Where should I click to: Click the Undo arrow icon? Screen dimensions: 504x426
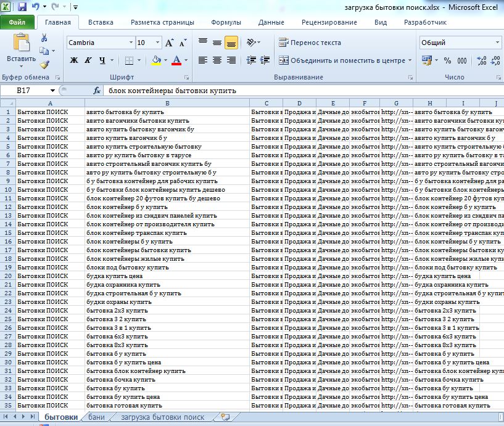click(x=35, y=6)
